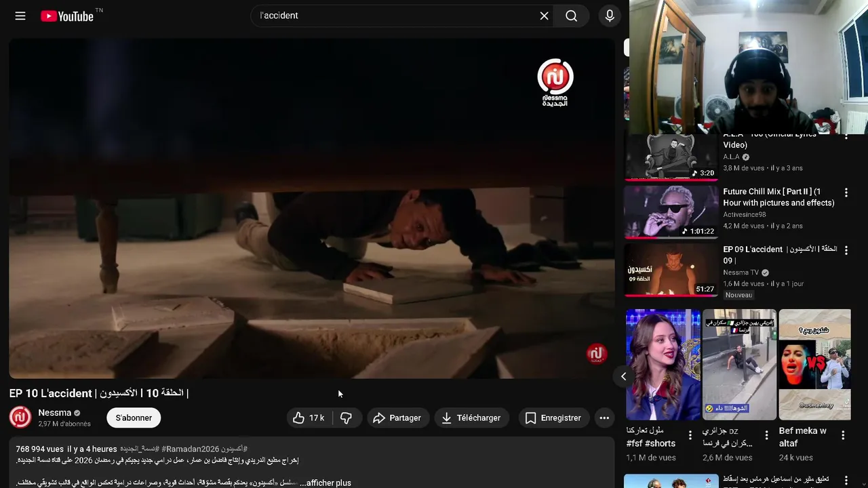The width and height of the screenshot is (868, 488).
Task: Open options for the dz short
Action: point(767,435)
